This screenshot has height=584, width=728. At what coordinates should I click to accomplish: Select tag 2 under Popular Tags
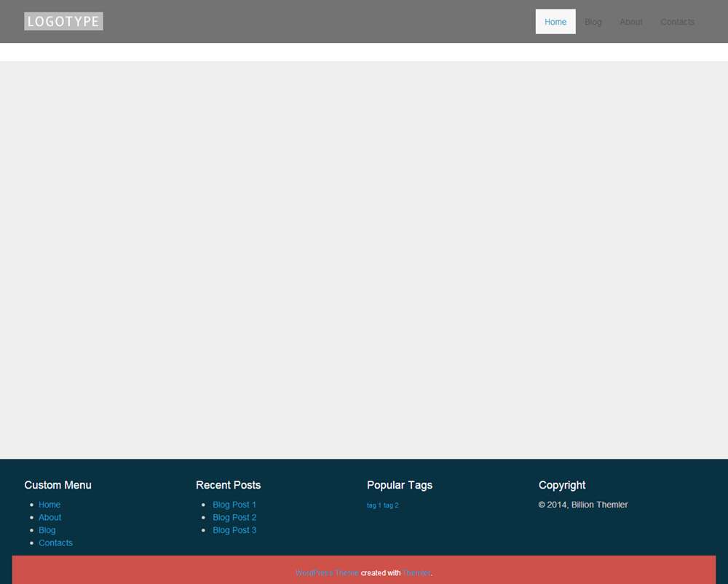point(391,505)
